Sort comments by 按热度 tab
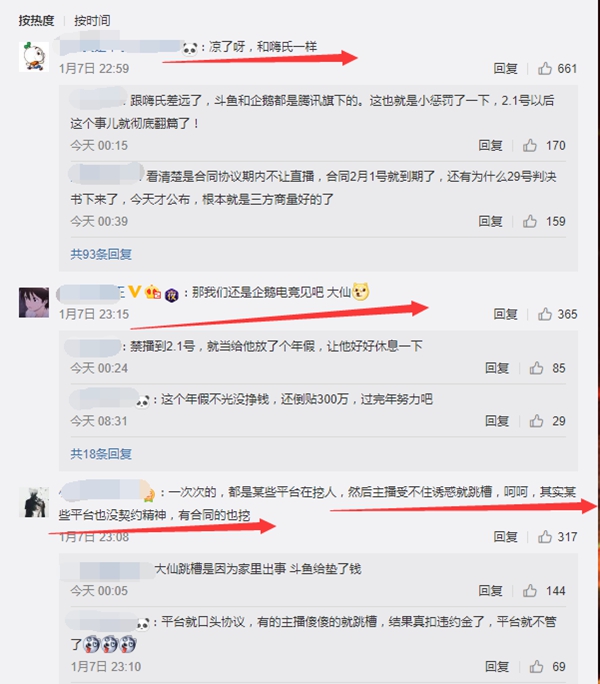Image resolution: width=600 pixels, height=684 pixels. 36,21
